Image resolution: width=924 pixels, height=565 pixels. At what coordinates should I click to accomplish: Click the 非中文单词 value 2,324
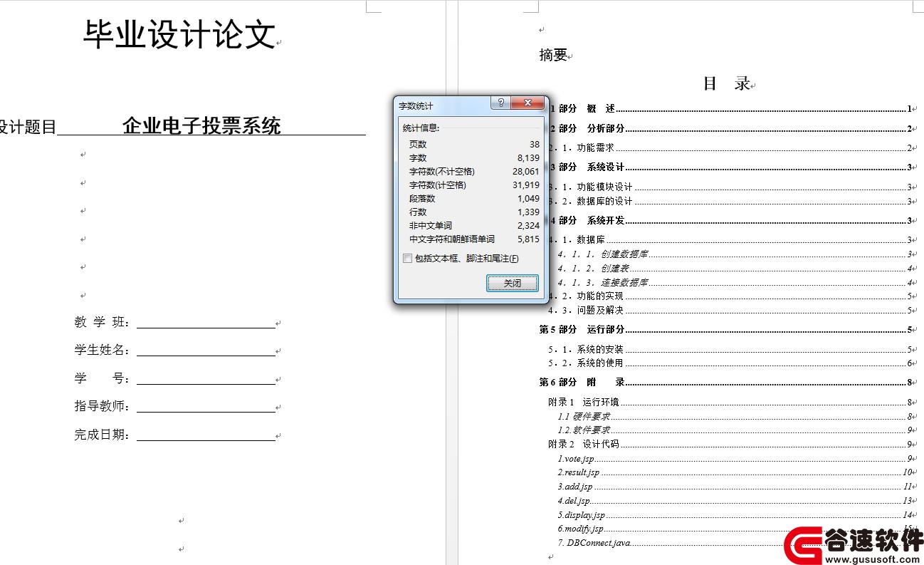528,226
